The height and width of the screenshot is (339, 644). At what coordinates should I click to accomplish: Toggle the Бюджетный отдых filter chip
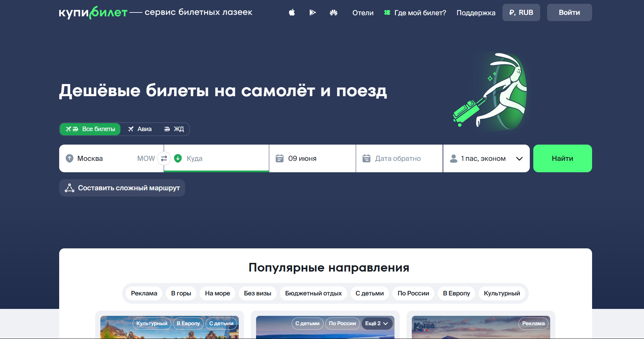[x=314, y=293]
